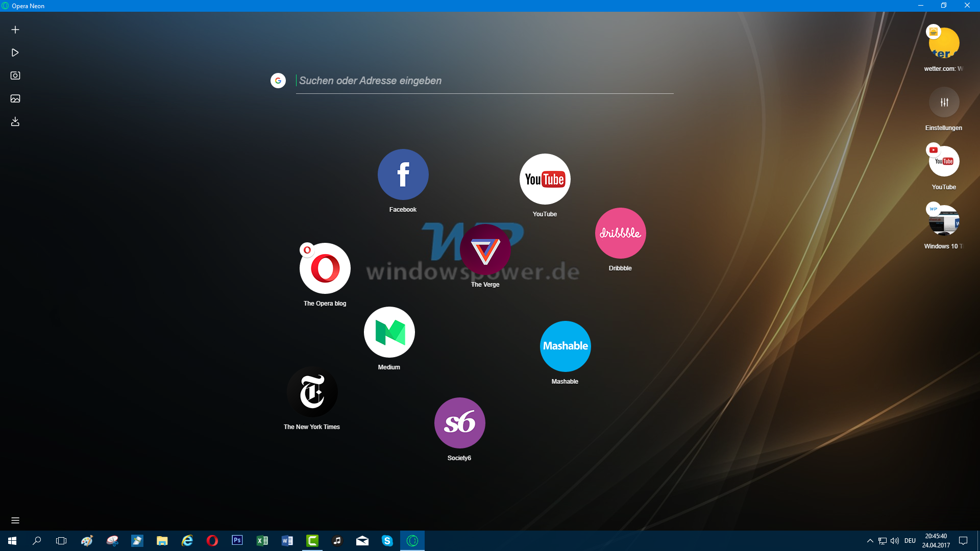Switch to the YouTube tab bubble
The width and height of the screenshot is (980, 551).
(944, 161)
